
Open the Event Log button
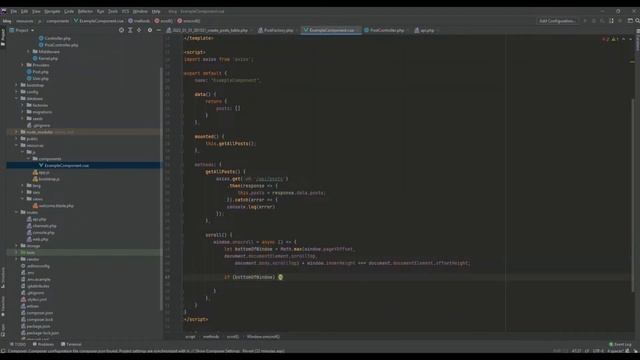click(x=620, y=344)
